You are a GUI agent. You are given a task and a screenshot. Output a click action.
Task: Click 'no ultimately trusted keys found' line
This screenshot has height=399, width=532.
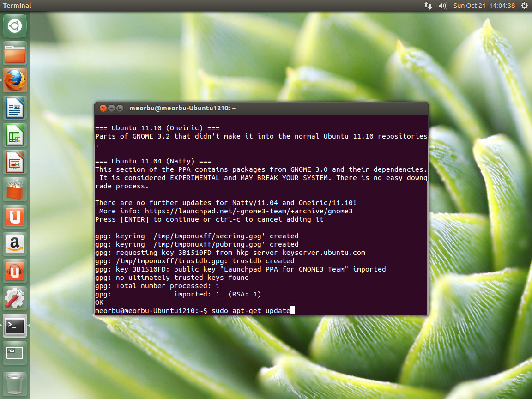(x=172, y=278)
